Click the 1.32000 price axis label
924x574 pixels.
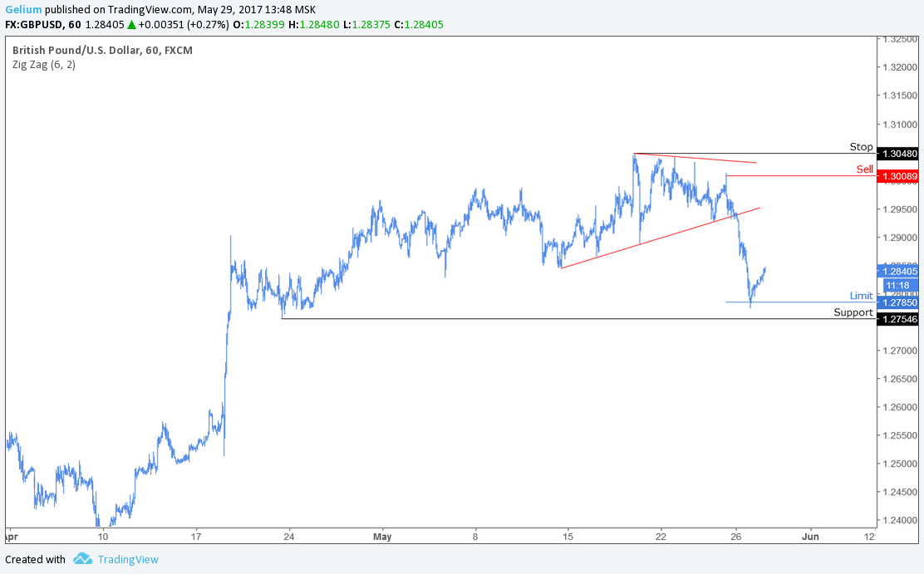(900, 67)
